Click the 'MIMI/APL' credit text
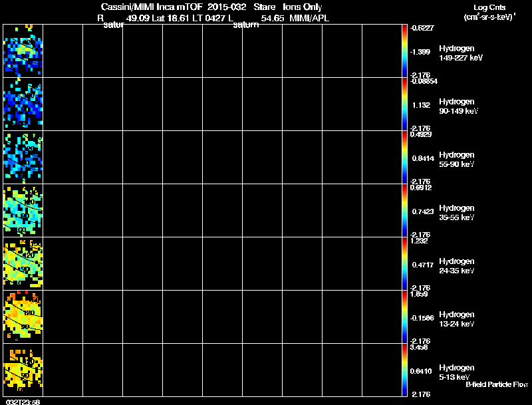Screen dimensions: 532x405 309,19
